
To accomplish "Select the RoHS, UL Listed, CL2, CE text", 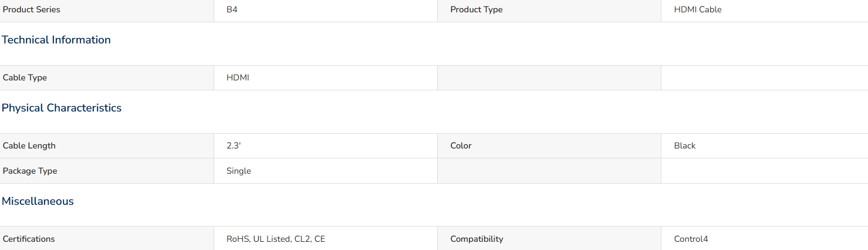I will tap(276, 239).
